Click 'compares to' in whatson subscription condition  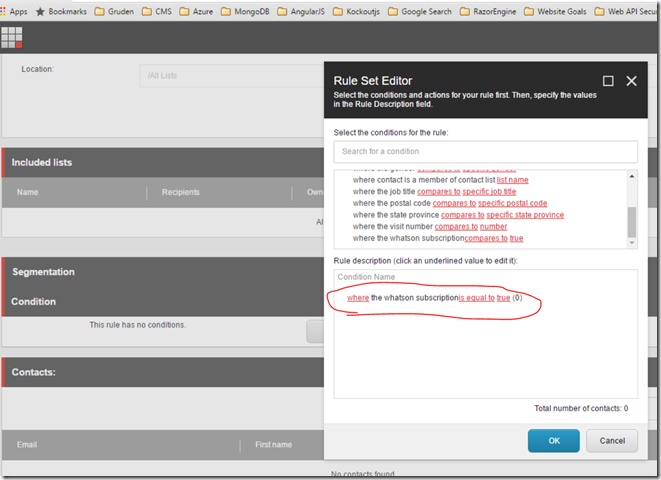[x=486, y=239]
